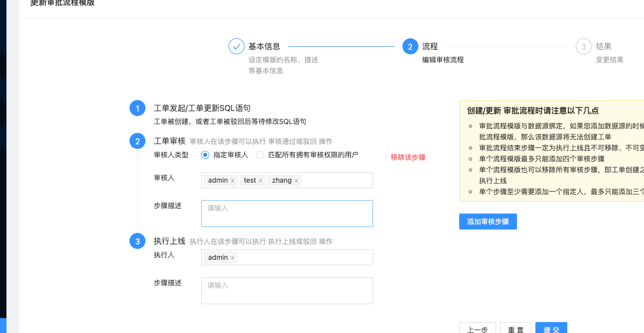The image size is (644, 333).
Task: 选择"指定审核人"单选按钮
Action: (x=205, y=155)
